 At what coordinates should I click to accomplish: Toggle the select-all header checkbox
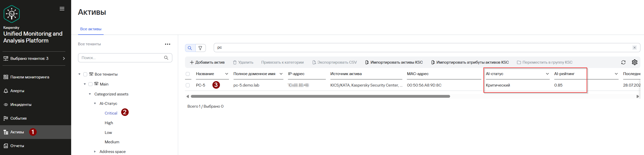click(188, 74)
